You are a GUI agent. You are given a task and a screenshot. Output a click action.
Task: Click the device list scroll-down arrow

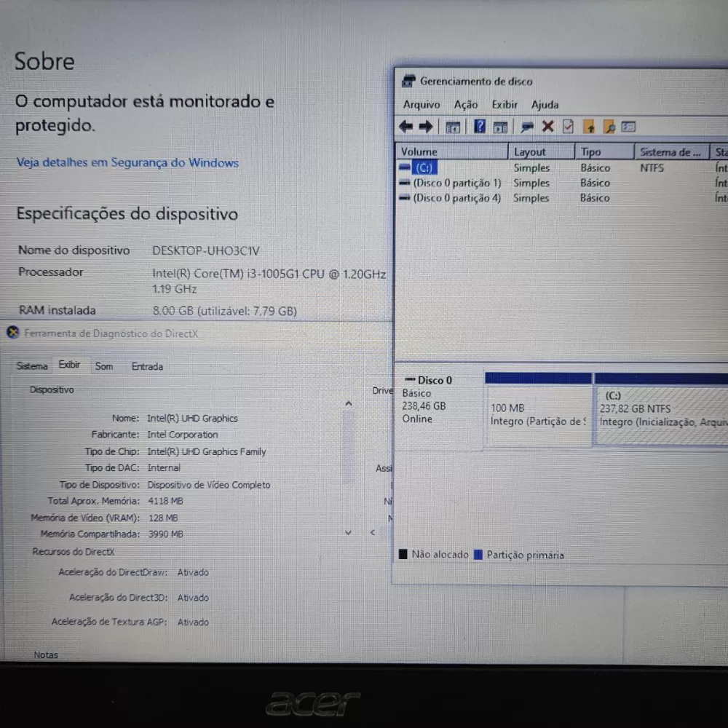[x=348, y=533]
